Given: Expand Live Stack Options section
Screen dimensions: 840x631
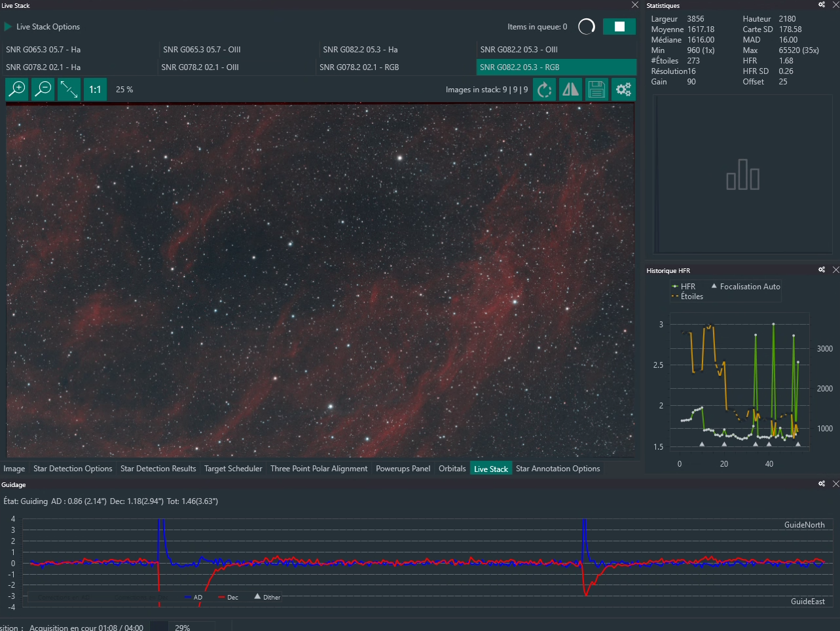Looking at the screenshot, I should pyautogui.click(x=42, y=27).
